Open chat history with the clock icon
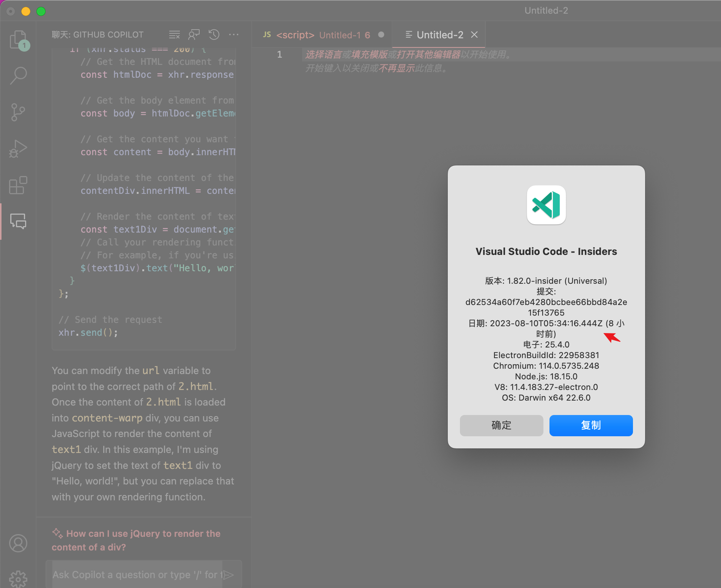The image size is (721, 588). pos(214,35)
